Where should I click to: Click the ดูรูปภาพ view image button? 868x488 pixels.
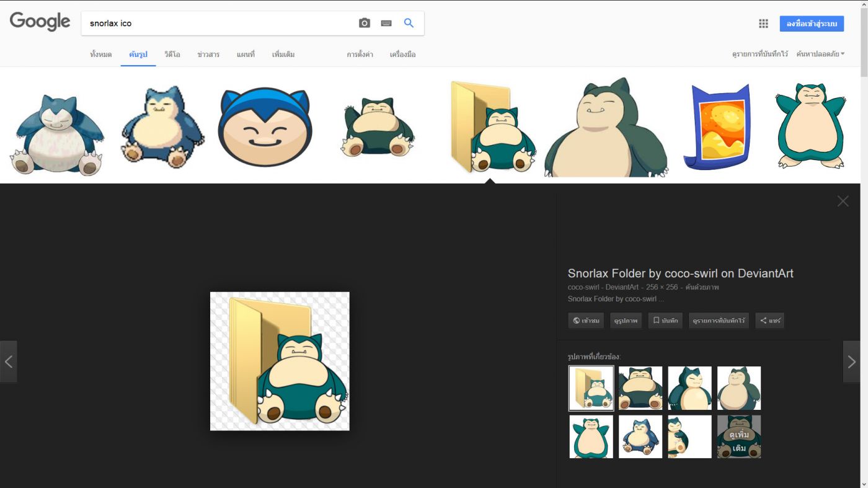coord(626,321)
